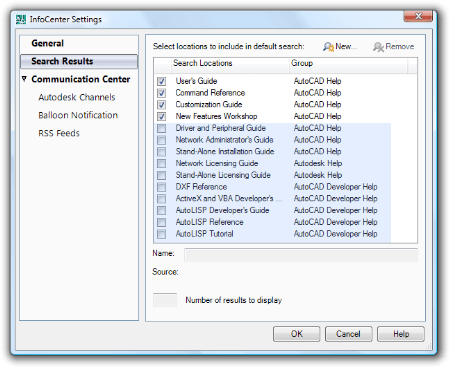Select the AutoLISP Developer's Guide row text

pos(222,210)
